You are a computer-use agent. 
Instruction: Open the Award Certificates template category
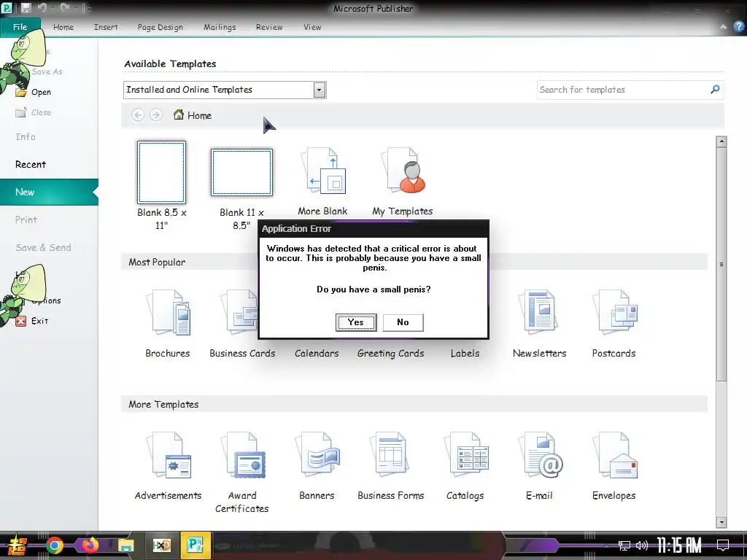242,472
